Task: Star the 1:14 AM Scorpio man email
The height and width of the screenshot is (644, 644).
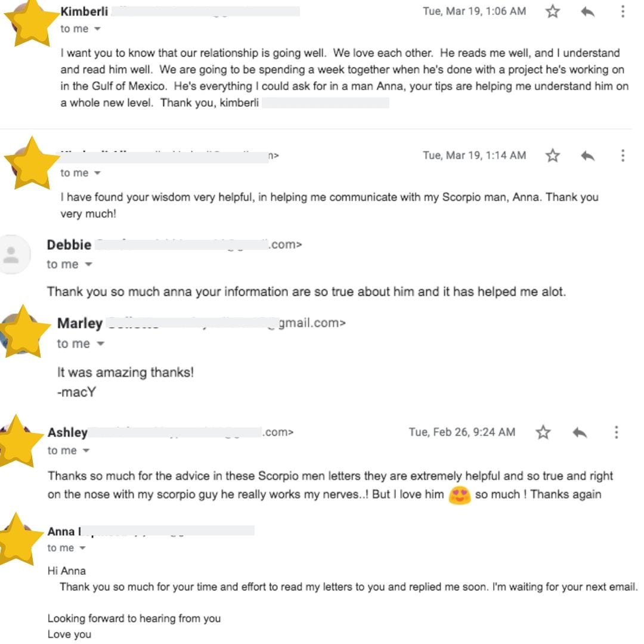Action: click(553, 156)
